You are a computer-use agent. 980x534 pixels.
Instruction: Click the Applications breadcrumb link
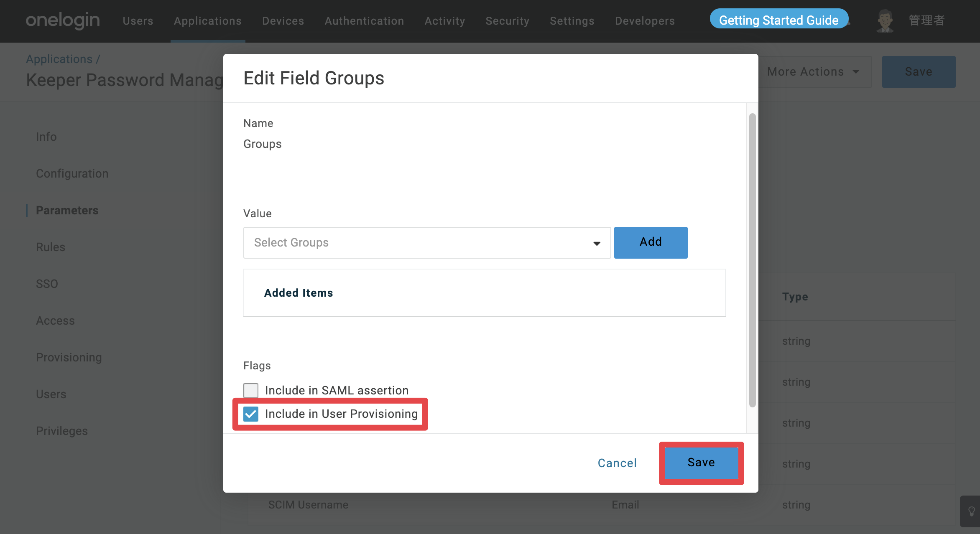click(x=59, y=59)
